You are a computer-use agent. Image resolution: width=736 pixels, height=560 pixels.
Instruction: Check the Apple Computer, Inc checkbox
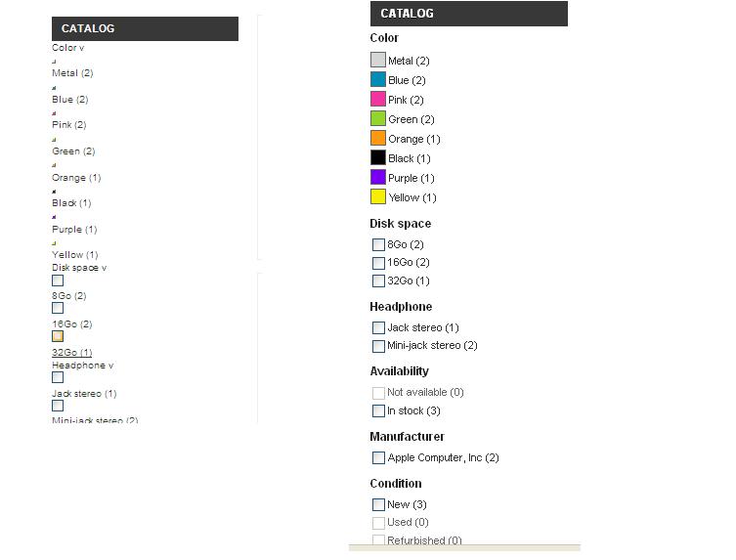pyautogui.click(x=378, y=457)
